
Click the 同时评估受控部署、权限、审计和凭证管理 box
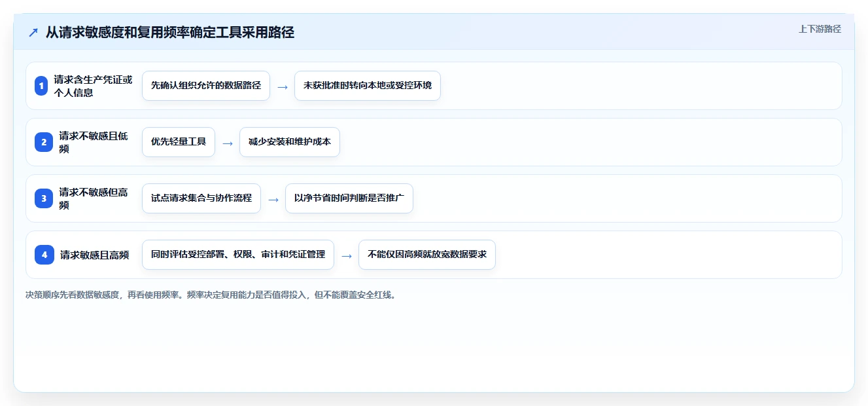[x=238, y=255]
